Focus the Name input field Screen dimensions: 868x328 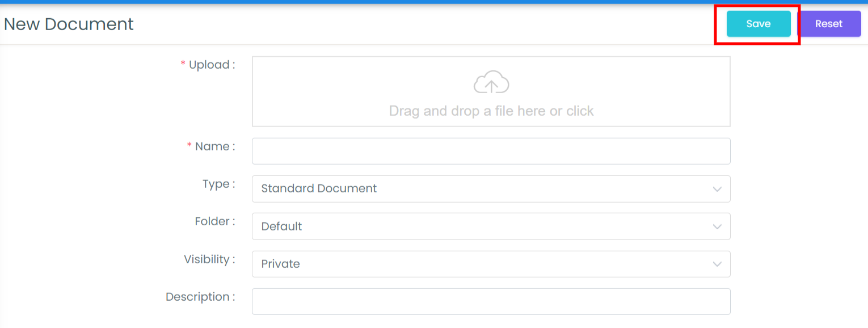coord(491,151)
